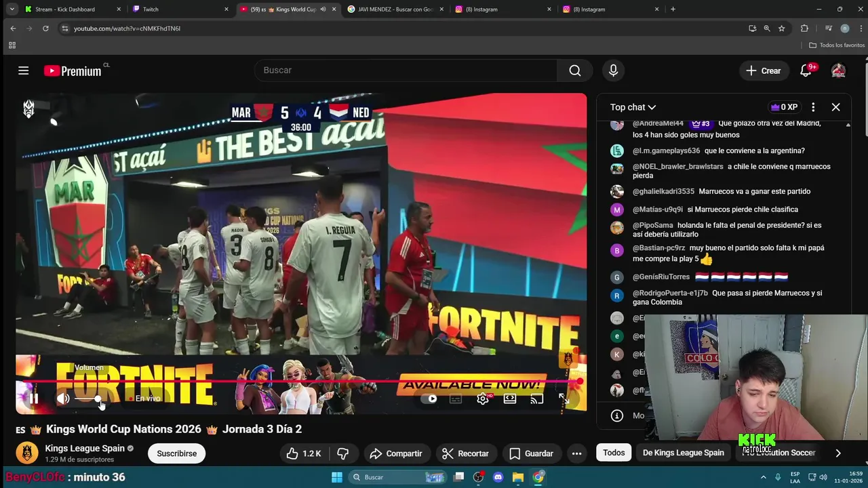Toggle subtitles in the video player

(x=456, y=399)
